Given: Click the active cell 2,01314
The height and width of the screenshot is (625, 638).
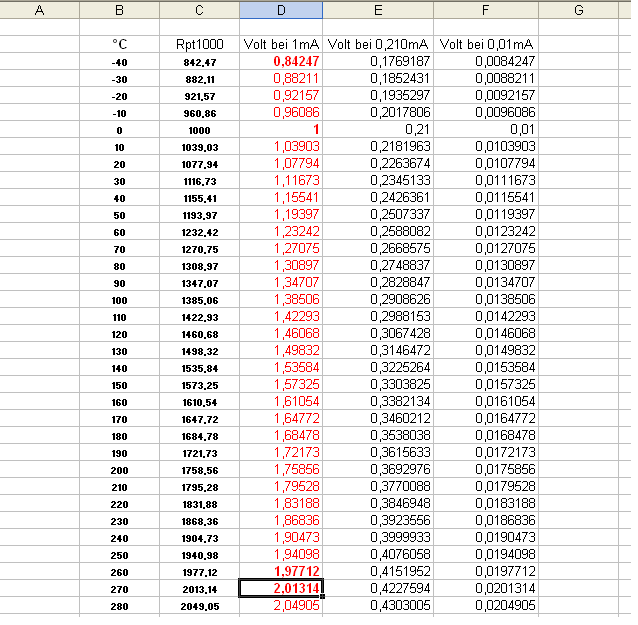Looking at the screenshot, I should tap(281, 589).
